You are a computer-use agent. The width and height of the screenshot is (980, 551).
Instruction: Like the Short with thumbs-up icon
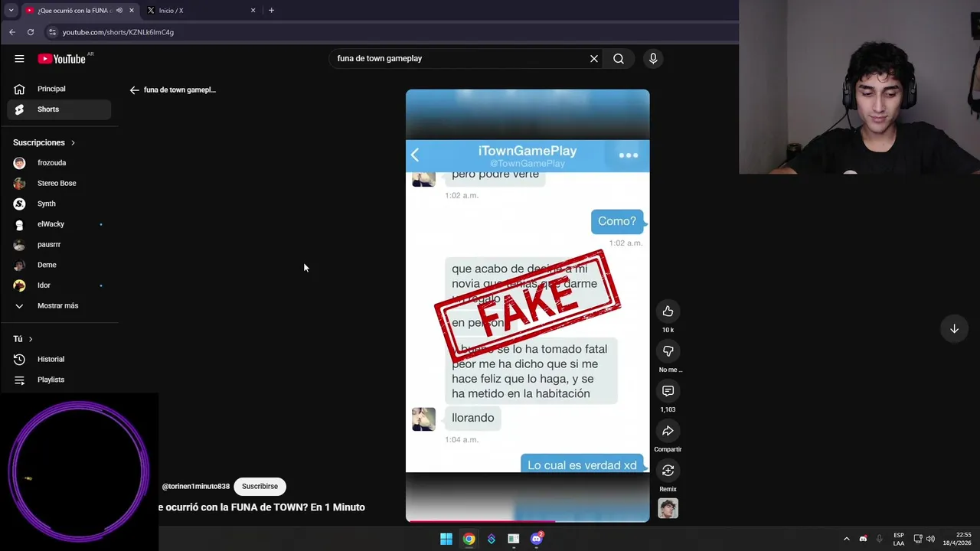pyautogui.click(x=668, y=311)
